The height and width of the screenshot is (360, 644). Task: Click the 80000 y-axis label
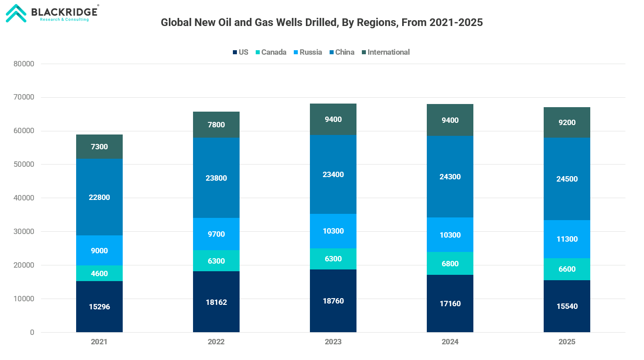click(24, 64)
